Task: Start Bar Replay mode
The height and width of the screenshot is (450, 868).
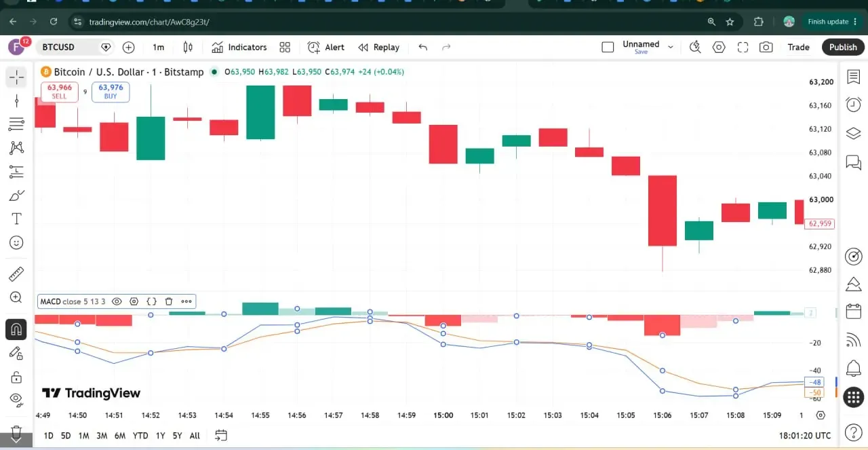Action: click(379, 47)
